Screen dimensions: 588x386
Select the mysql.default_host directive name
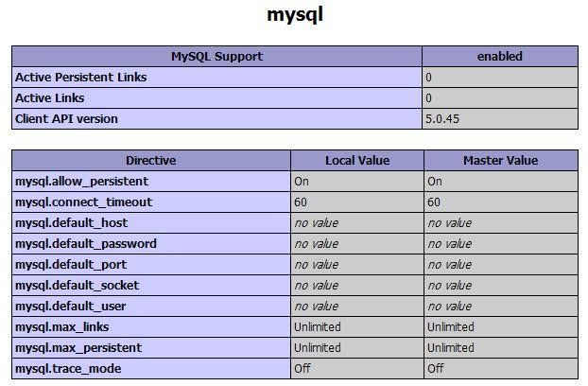click(x=71, y=223)
